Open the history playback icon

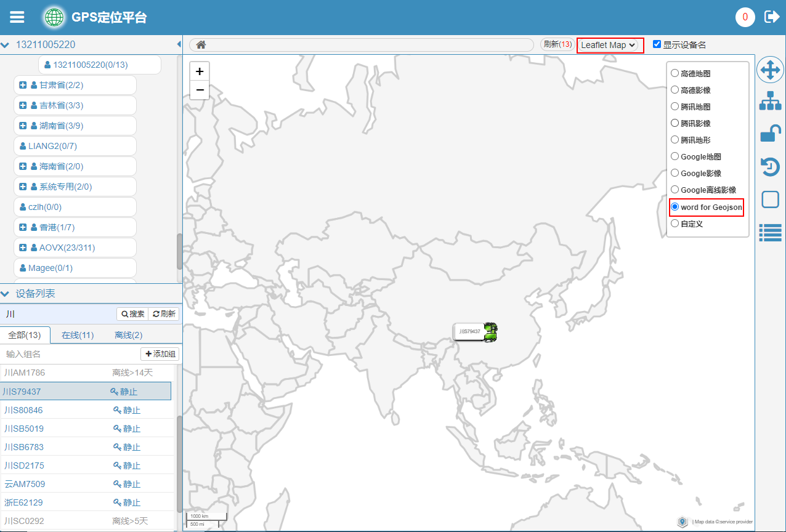pyautogui.click(x=770, y=166)
